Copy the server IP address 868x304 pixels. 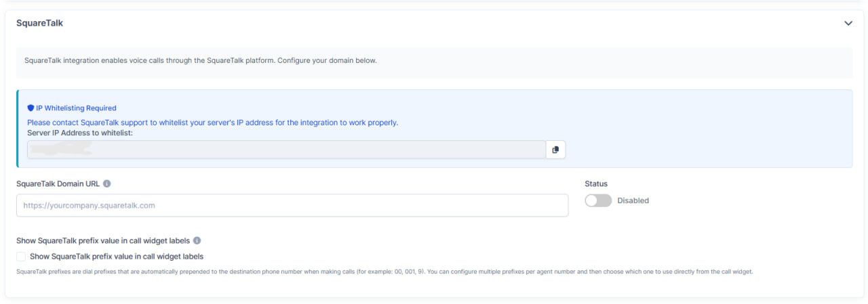click(555, 150)
